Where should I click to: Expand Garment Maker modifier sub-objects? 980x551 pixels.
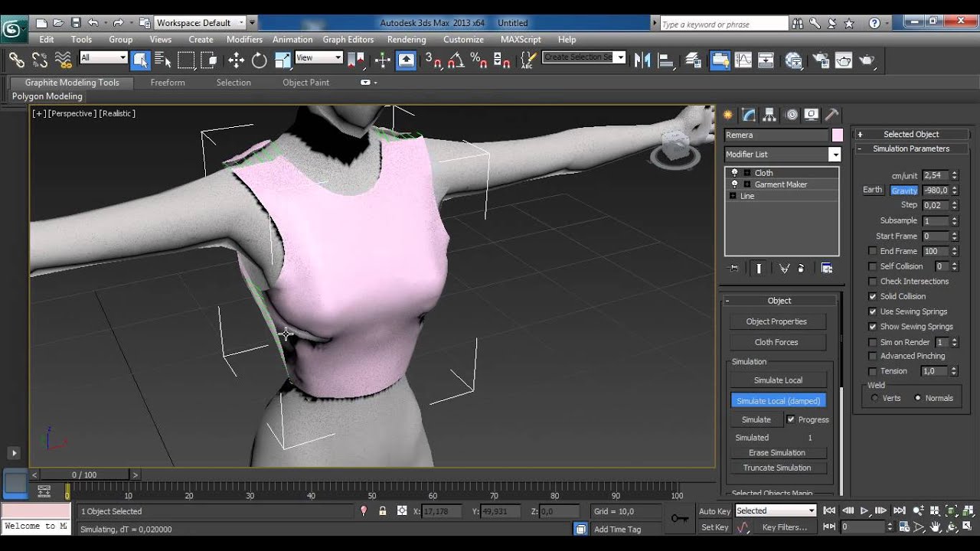(x=746, y=184)
